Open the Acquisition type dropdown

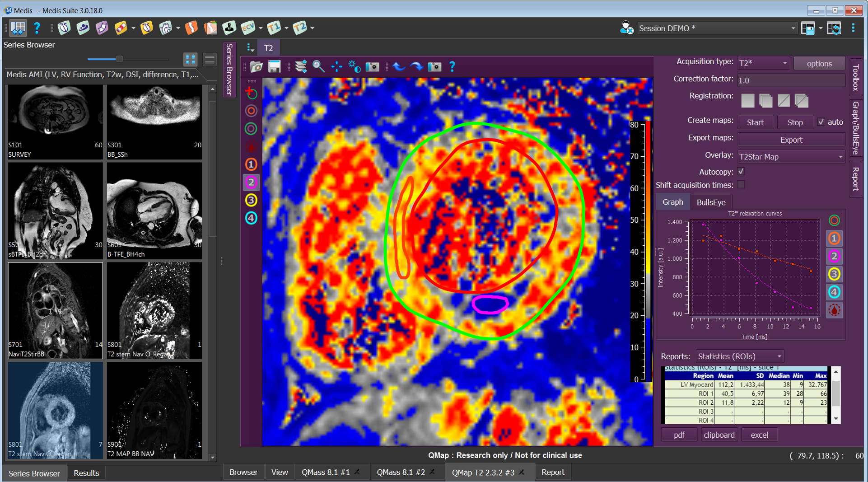(762, 62)
